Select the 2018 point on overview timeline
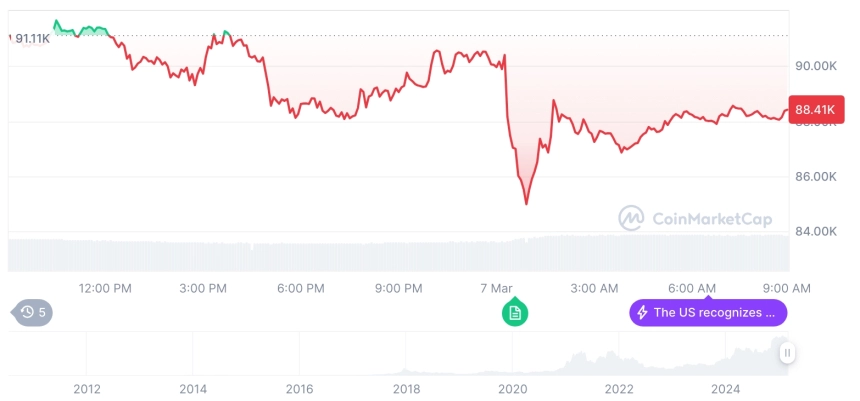Viewport: 860px width, 401px height. [x=406, y=389]
